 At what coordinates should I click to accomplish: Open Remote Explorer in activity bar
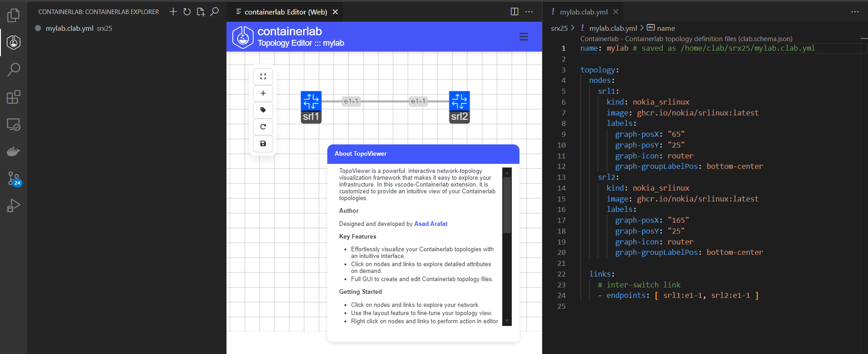coord(14,124)
